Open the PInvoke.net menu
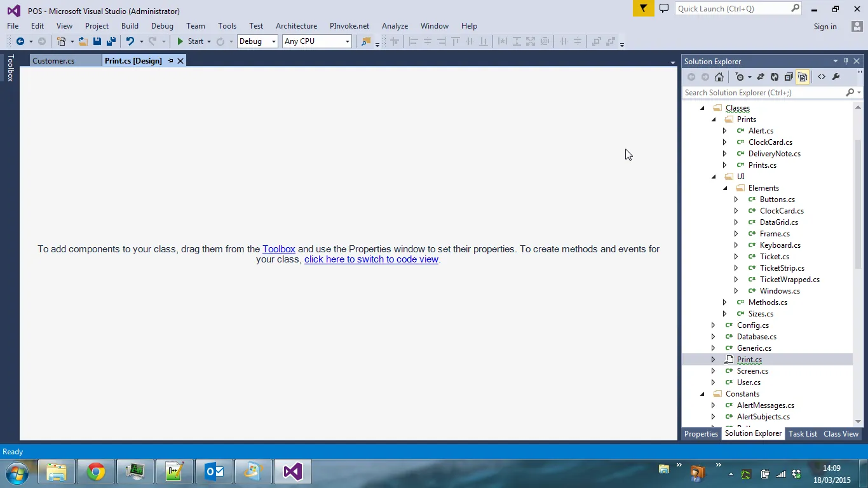868x488 pixels. (349, 26)
